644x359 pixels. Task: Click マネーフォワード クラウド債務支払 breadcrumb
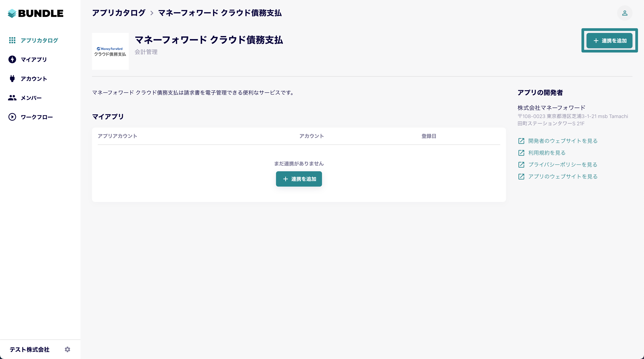coord(220,13)
